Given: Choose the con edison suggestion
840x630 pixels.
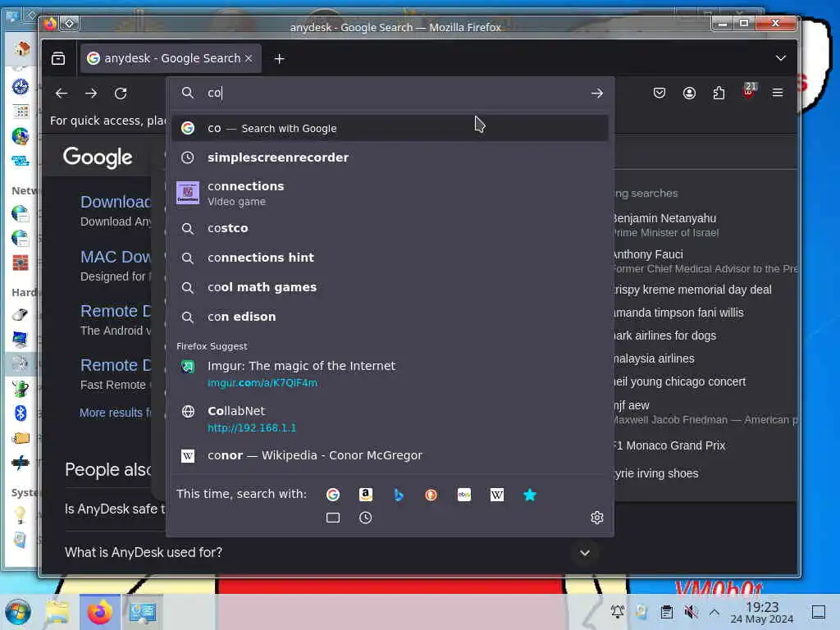Looking at the screenshot, I should (390, 317).
